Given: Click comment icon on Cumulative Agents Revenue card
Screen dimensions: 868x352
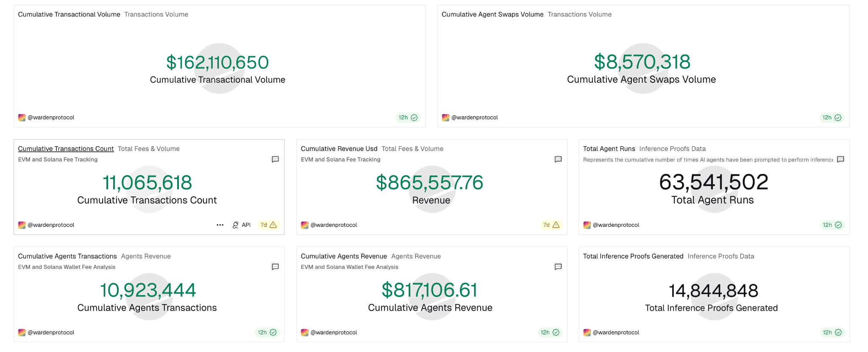Looking at the screenshot, I should pos(558,267).
